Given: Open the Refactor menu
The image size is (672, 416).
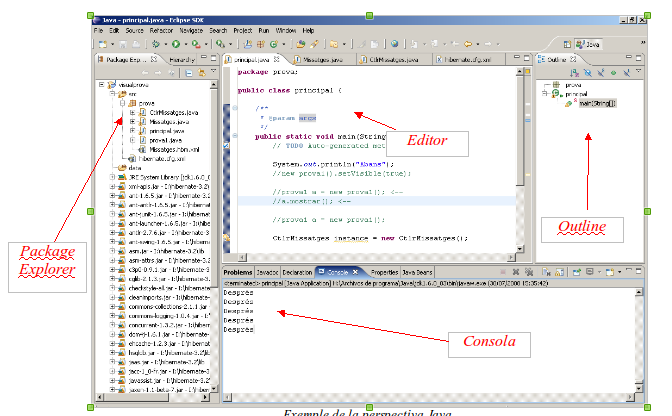Looking at the screenshot, I should (x=161, y=30).
